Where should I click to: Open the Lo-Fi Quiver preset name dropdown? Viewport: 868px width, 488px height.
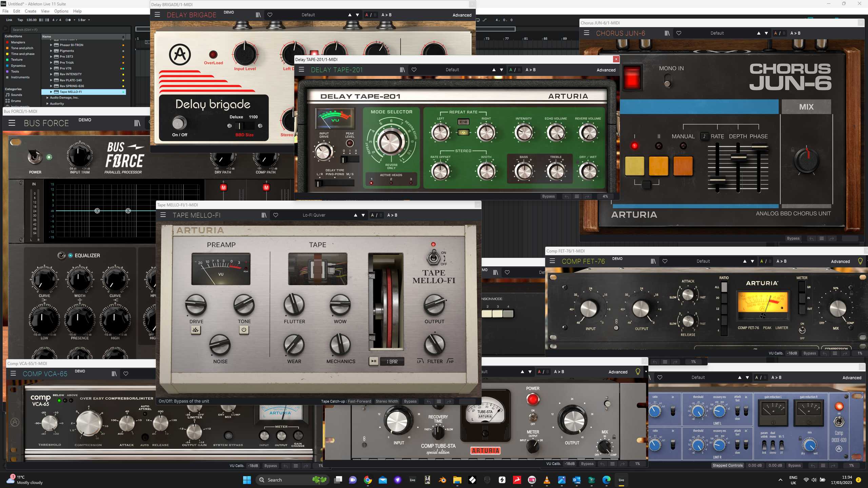point(314,215)
